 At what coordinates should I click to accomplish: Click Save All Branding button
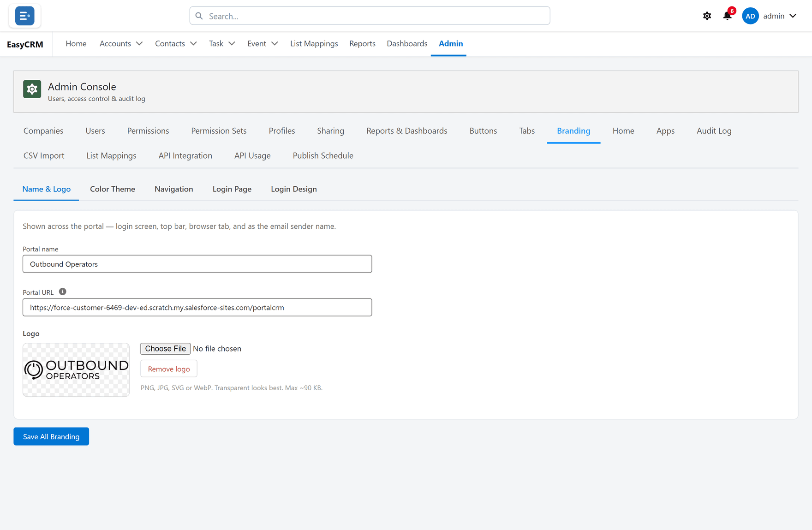pos(51,436)
